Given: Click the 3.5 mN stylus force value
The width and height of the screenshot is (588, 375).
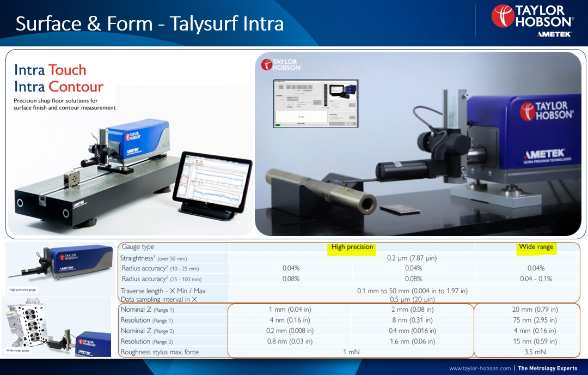Looking at the screenshot, I should pyautogui.click(x=535, y=352).
